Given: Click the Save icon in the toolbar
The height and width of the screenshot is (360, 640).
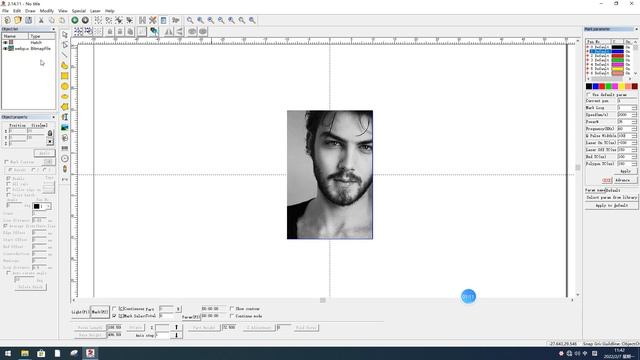Looking at the screenshot, I should coord(29,20).
